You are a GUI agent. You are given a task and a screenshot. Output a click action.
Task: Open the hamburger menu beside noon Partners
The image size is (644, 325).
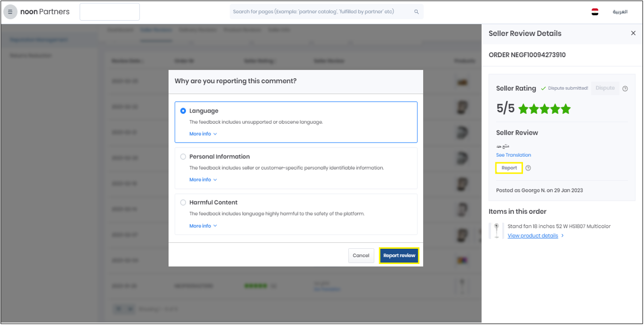(10, 12)
